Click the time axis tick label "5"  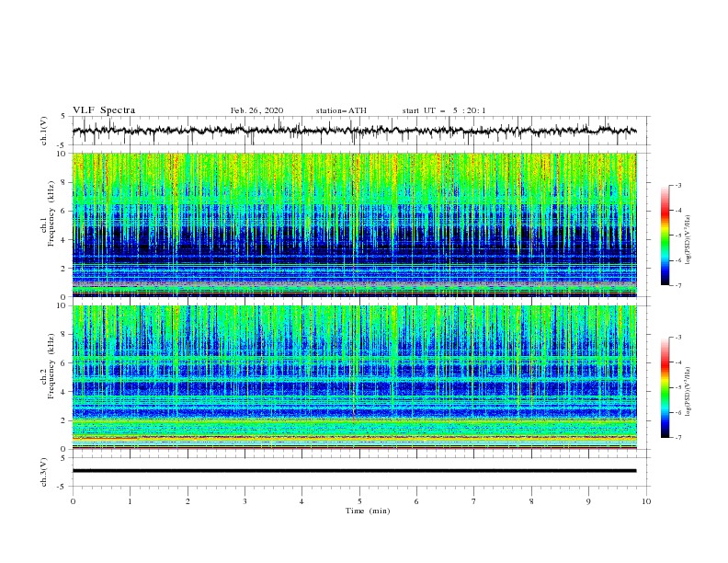[x=359, y=501]
